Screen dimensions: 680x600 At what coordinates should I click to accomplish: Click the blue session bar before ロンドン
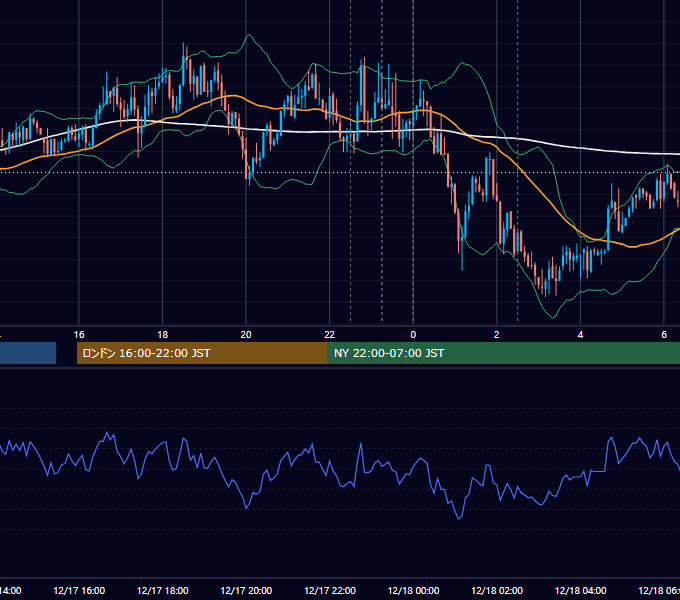pyautogui.click(x=28, y=353)
